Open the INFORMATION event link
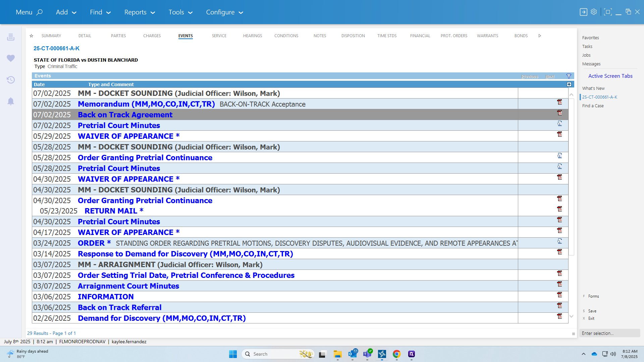This screenshot has height=362, width=644. click(106, 297)
